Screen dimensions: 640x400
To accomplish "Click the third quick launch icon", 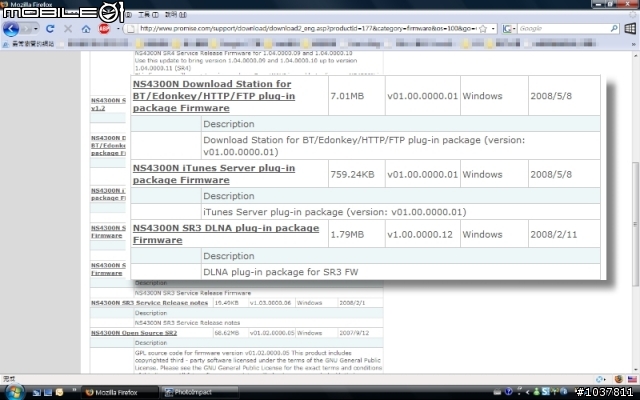I will coord(60,393).
